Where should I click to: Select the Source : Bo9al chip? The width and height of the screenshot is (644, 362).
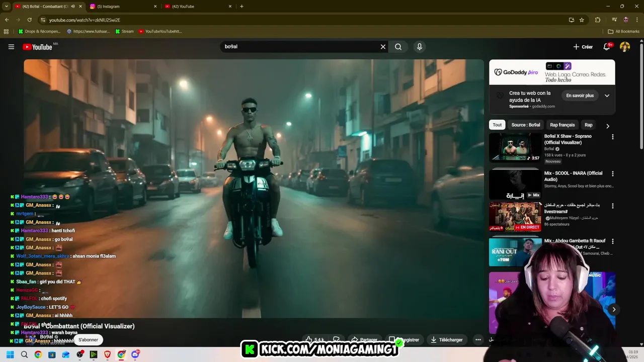[526, 125]
